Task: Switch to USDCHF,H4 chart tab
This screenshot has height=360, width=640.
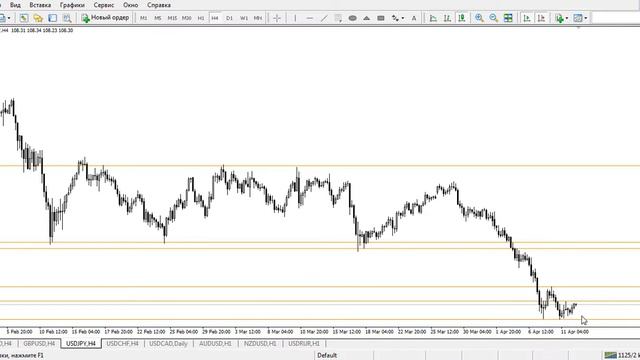Action: point(122,344)
